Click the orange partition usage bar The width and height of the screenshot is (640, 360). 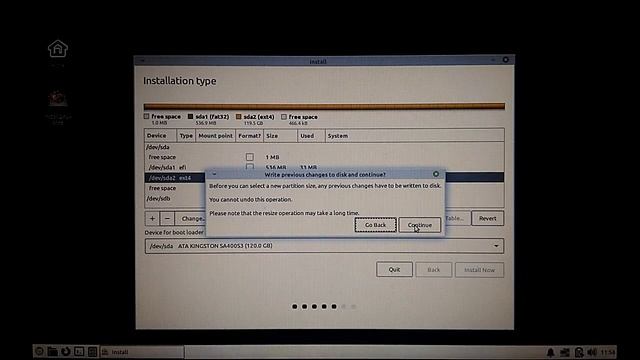pyautogui.click(x=324, y=107)
